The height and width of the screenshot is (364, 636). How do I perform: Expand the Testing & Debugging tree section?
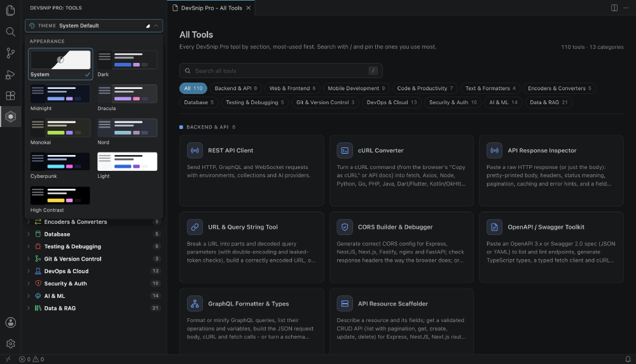[x=94, y=246]
